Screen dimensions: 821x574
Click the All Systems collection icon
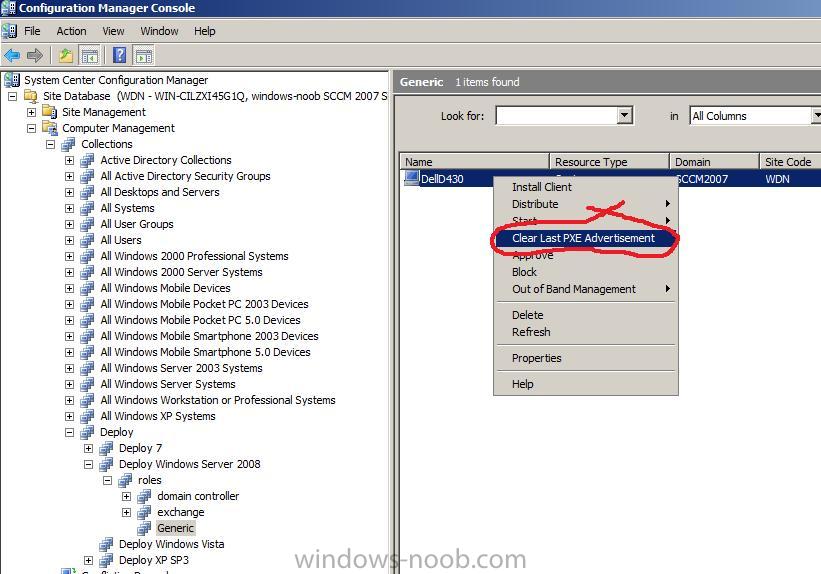[x=87, y=208]
